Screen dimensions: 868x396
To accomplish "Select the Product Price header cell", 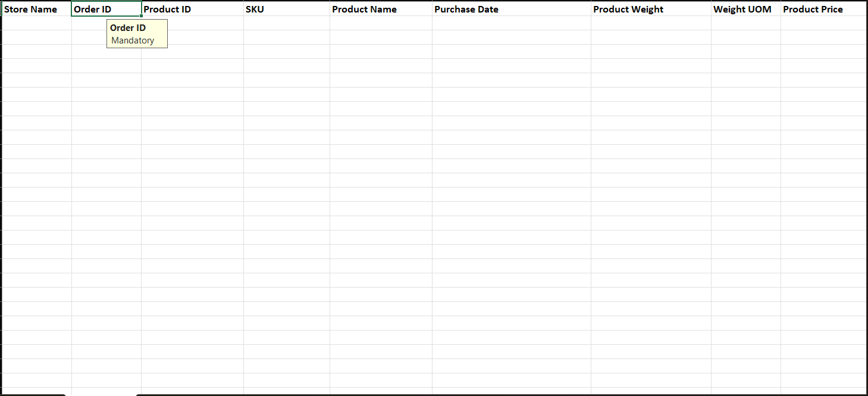I will [823, 9].
